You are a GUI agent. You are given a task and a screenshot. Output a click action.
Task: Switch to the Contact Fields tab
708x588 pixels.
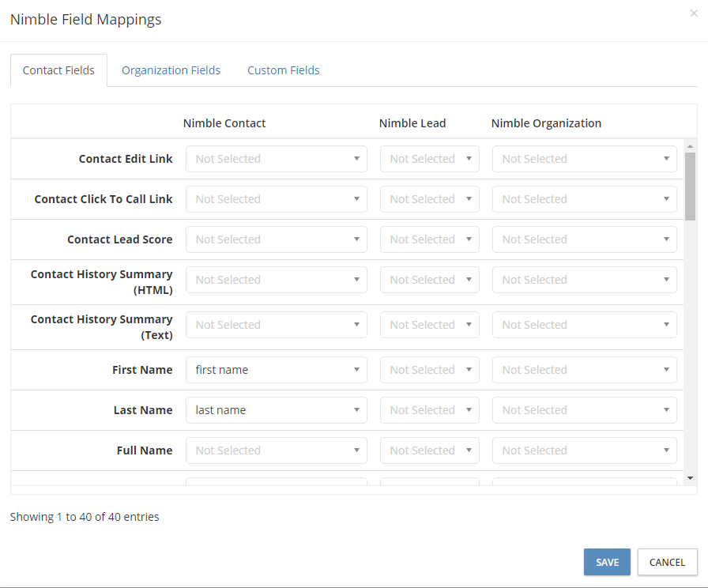pos(58,70)
